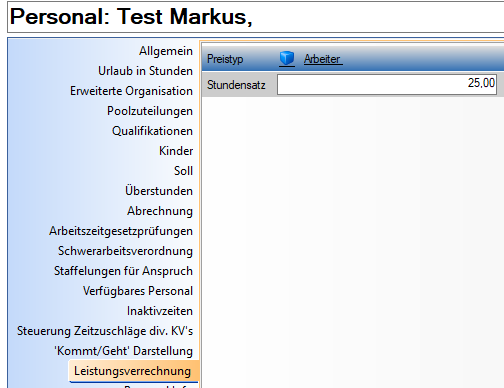Open 'Kommt/Geht' Darstellung section
This screenshot has width=504, height=388.
[124, 351]
